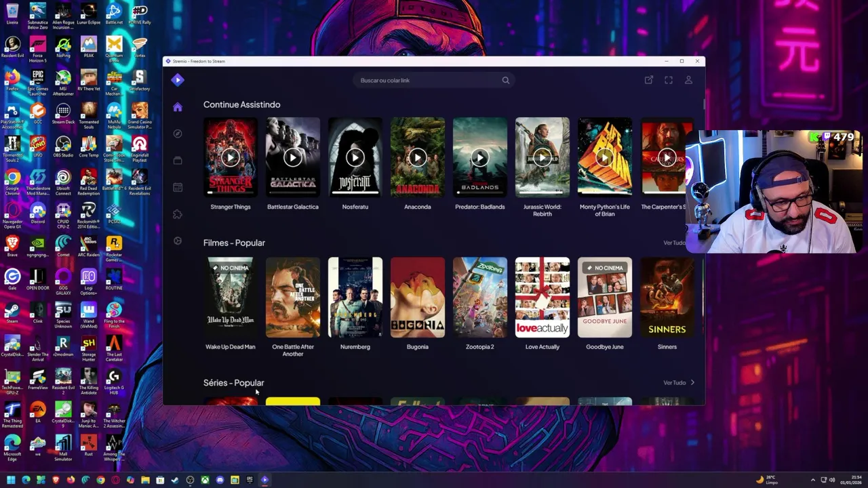This screenshot has height=488, width=868.
Task: Open Library sidebar icon
Action: click(x=178, y=161)
